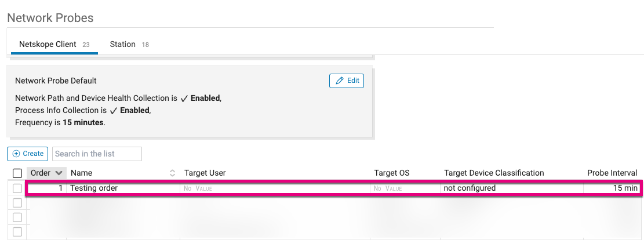Image resolution: width=644 pixels, height=240 pixels.
Task: Click the Probe Interval column header
Action: coord(612,173)
